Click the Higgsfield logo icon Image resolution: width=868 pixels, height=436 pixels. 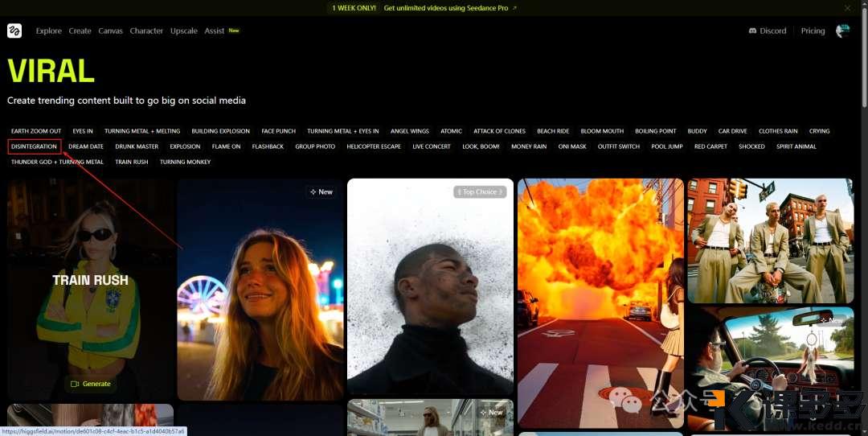pos(14,31)
